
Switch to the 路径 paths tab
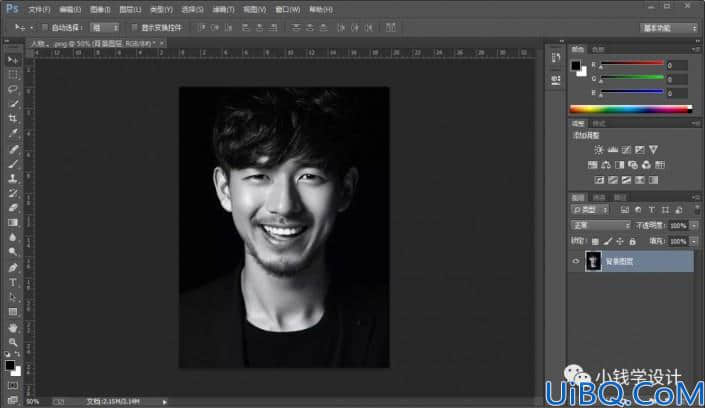tap(620, 197)
